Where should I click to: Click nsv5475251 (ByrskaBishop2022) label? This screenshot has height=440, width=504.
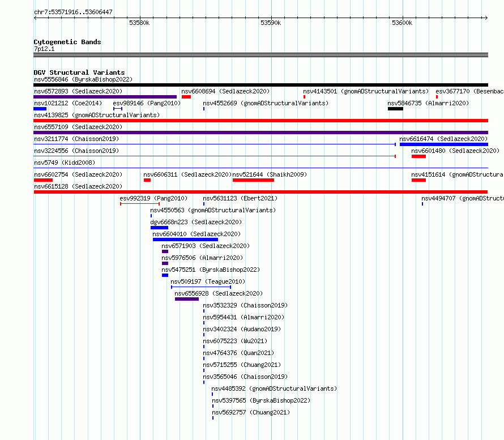pyautogui.click(x=211, y=270)
